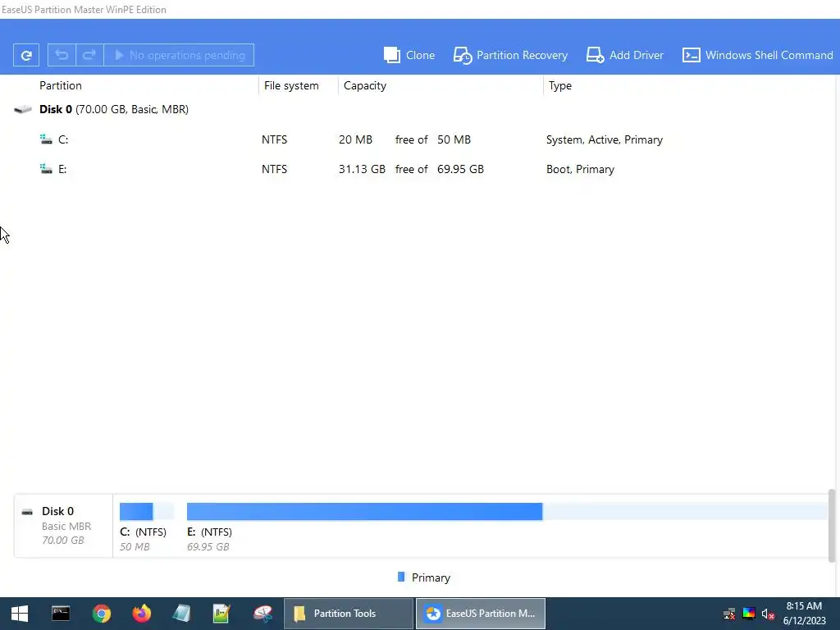The height and width of the screenshot is (630, 840).
Task: Click the '31.13 GB' free capacity value
Action: [x=362, y=169]
